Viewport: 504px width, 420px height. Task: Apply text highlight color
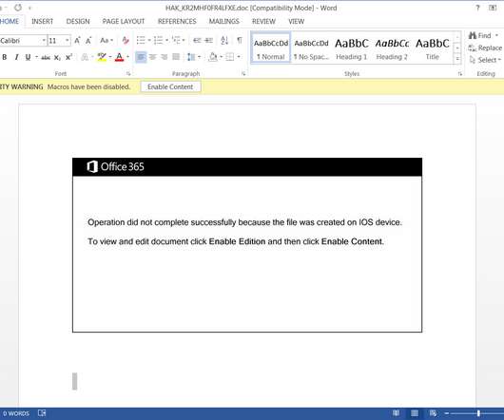102,57
